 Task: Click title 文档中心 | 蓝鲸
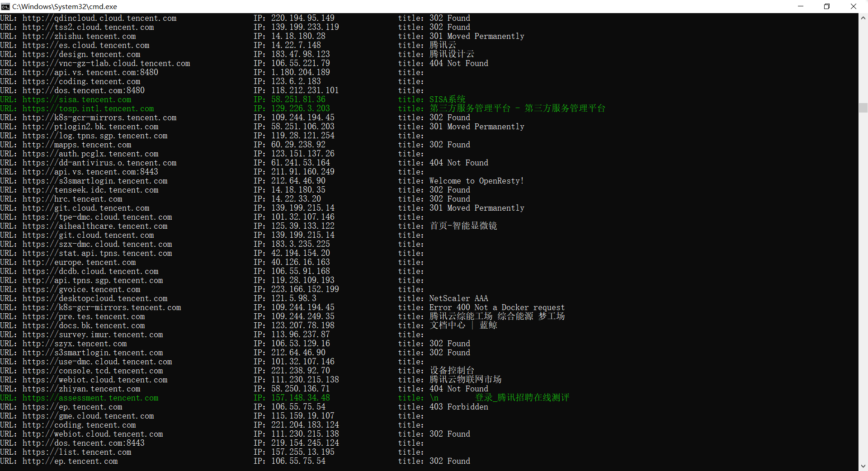pyautogui.click(x=463, y=325)
